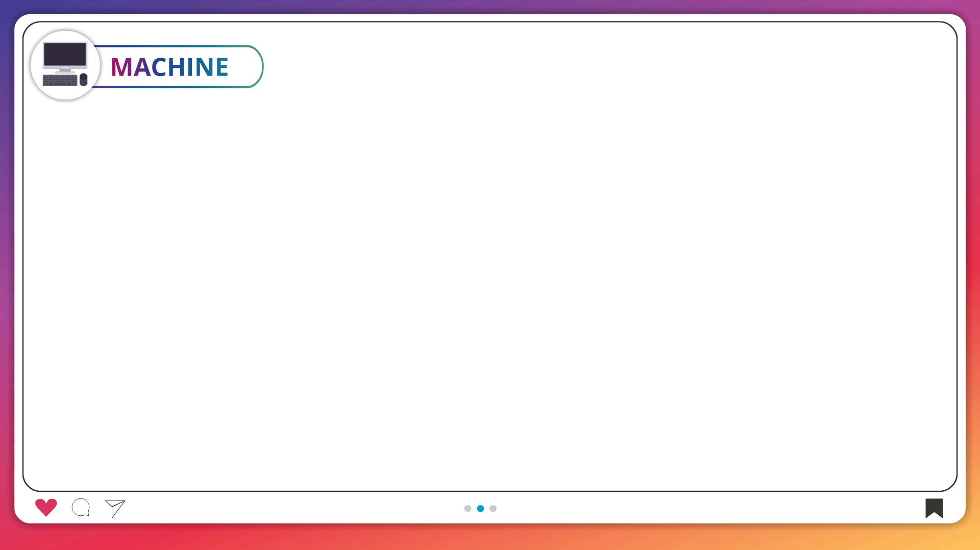The image size is (980, 550).
Task: Click the mouse graphic in the avatar
Action: tap(84, 80)
